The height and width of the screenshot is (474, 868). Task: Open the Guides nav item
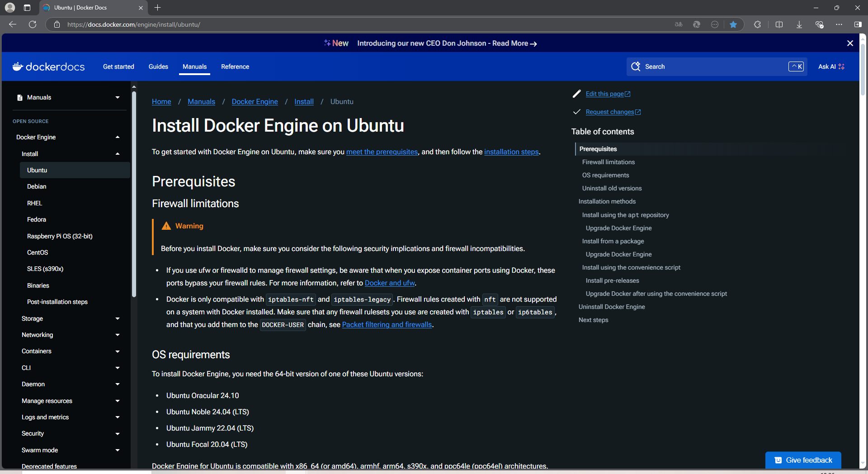tap(158, 66)
